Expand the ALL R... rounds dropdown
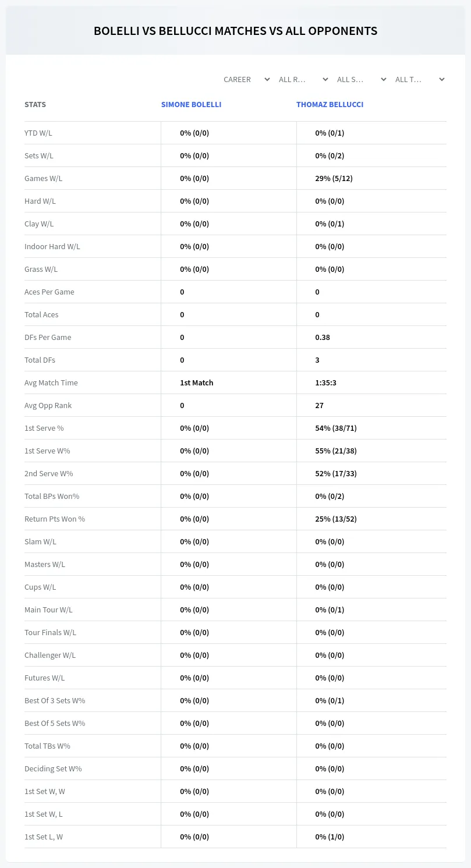The image size is (471, 868). (x=303, y=79)
